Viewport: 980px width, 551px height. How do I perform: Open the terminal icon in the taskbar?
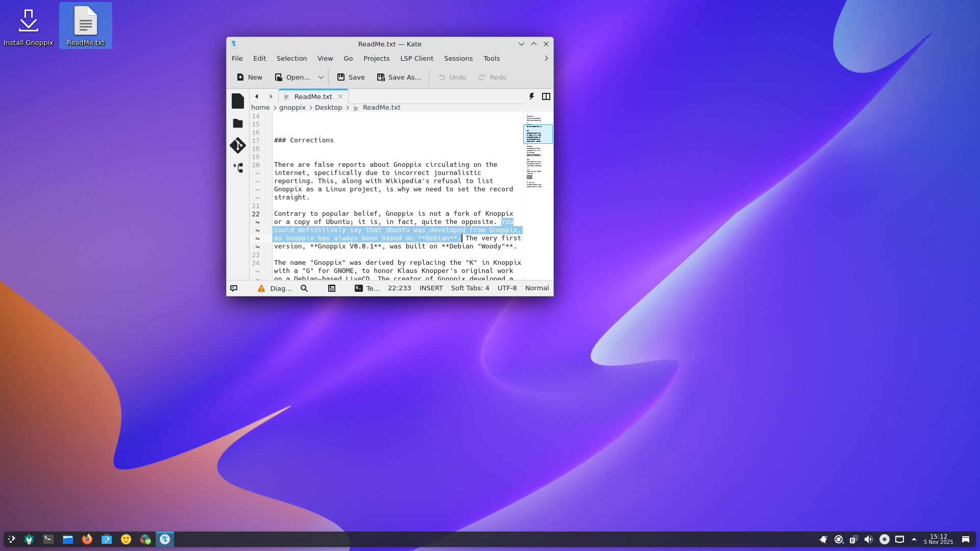coord(48,539)
